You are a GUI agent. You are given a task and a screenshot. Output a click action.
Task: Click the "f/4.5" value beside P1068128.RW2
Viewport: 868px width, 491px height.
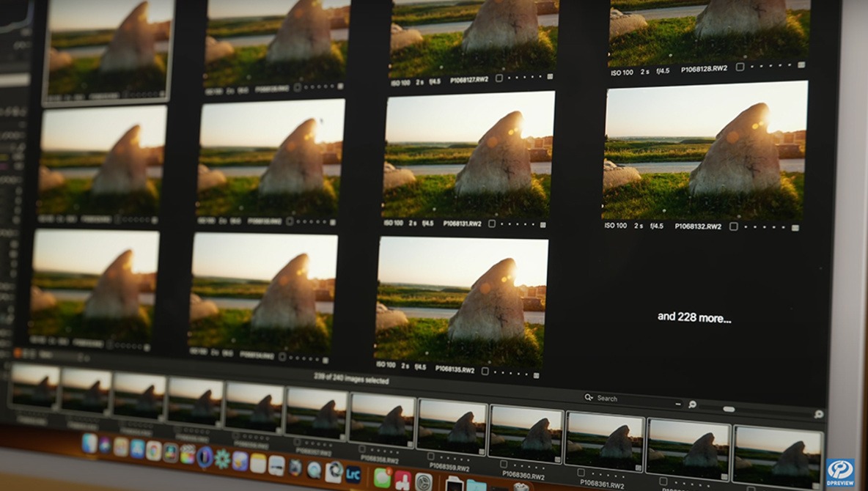(x=663, y=70)
